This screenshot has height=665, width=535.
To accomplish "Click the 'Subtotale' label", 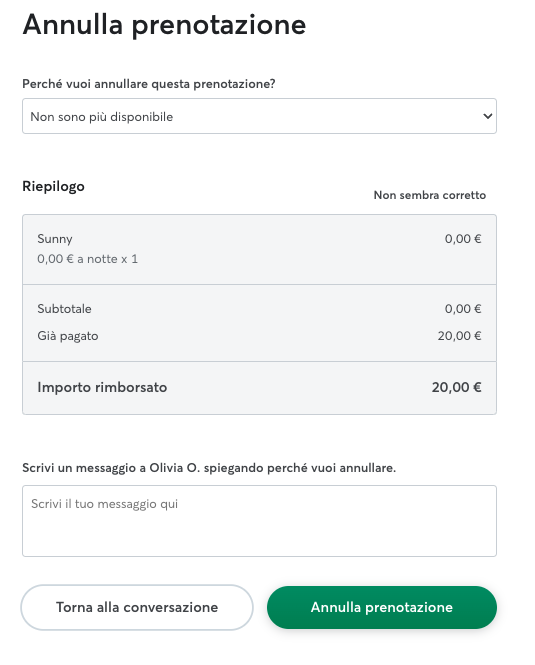I will coord(64,308).
